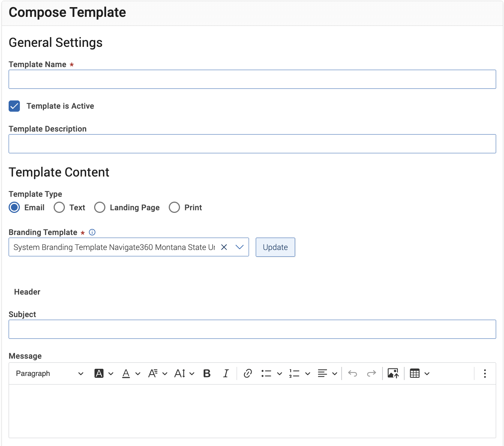
Task: Click the Update button
Action: pos(275,247)
